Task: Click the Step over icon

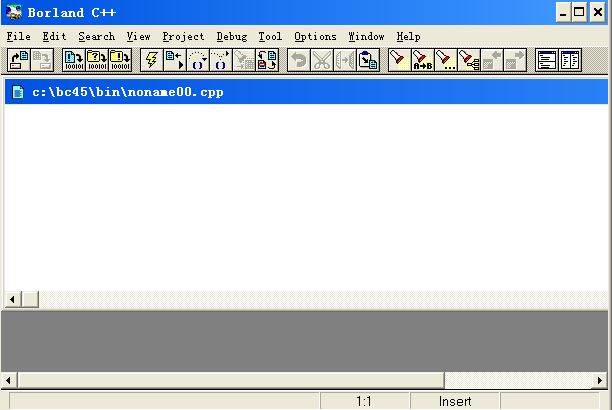Action: (x=198, y=60)
